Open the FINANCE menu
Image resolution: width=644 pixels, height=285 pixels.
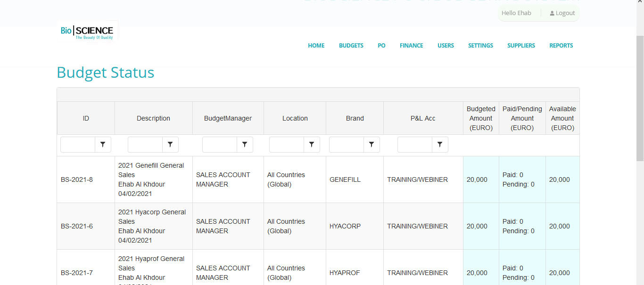click(412, 46)
